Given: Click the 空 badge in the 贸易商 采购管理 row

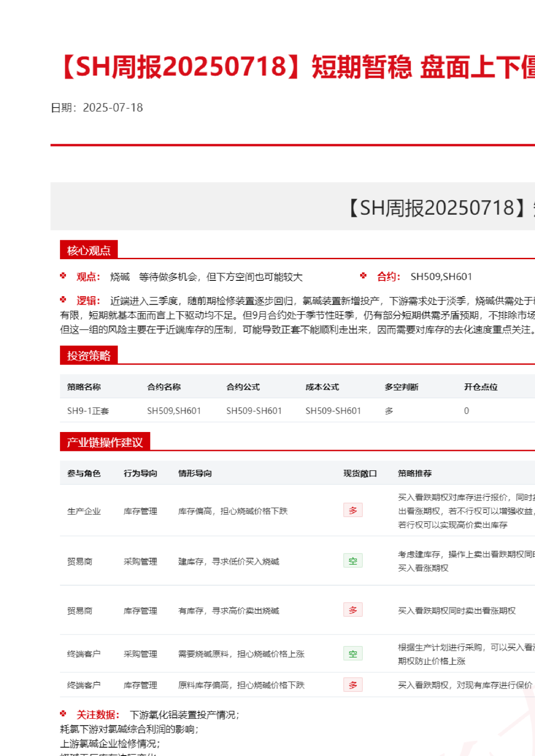Looking at the screenshot, I should 353,561.
